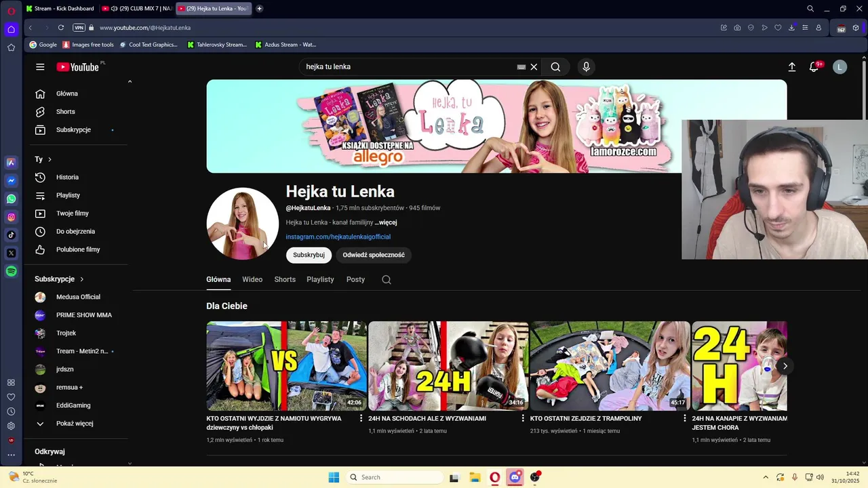Open the account avatar menu
This screenshot has height=488, width=868.
point(840,66)
